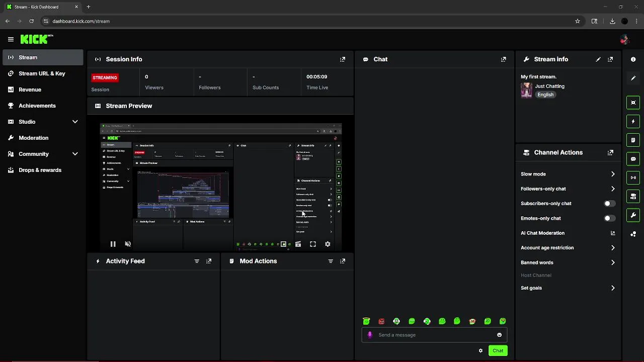644x362 pixels.
Task: Click the purple microphone in the message box
Action: (370, 335)
